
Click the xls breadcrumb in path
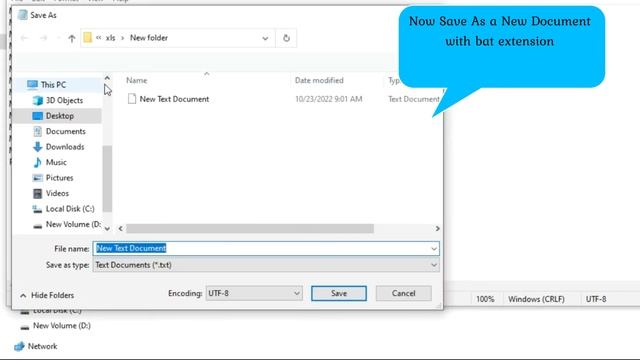[110, 38]
